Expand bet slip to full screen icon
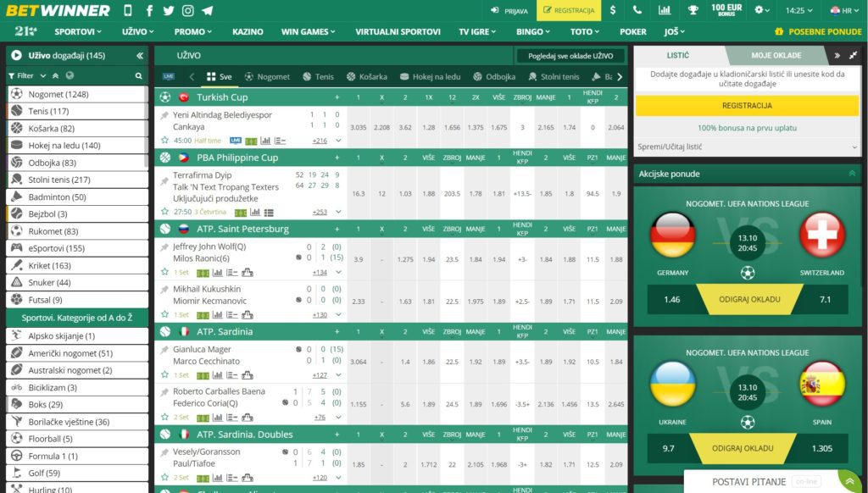Image resolution: width=868 pixels, height=493 pixels. point(853,55)
